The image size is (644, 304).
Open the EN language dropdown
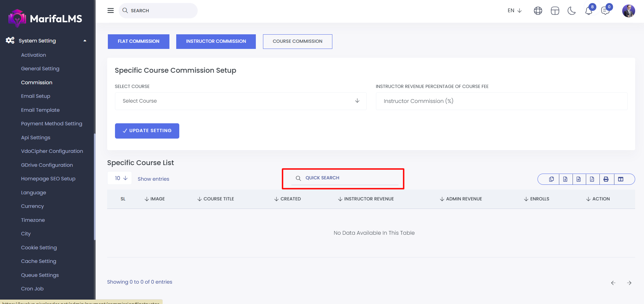click(514, 11)
